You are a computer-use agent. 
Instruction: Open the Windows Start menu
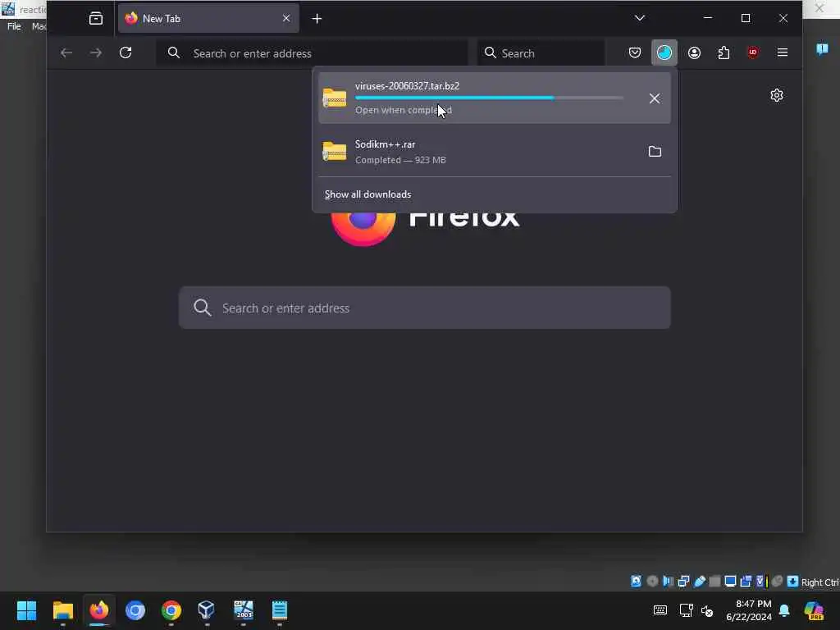[26, 610]
